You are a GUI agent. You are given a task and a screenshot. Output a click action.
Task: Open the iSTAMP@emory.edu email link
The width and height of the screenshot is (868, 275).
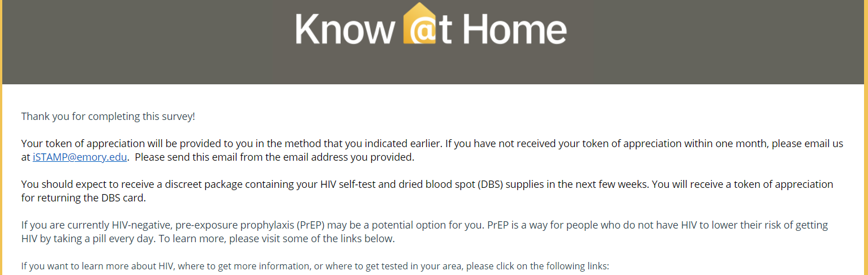(x=80, y=157)
